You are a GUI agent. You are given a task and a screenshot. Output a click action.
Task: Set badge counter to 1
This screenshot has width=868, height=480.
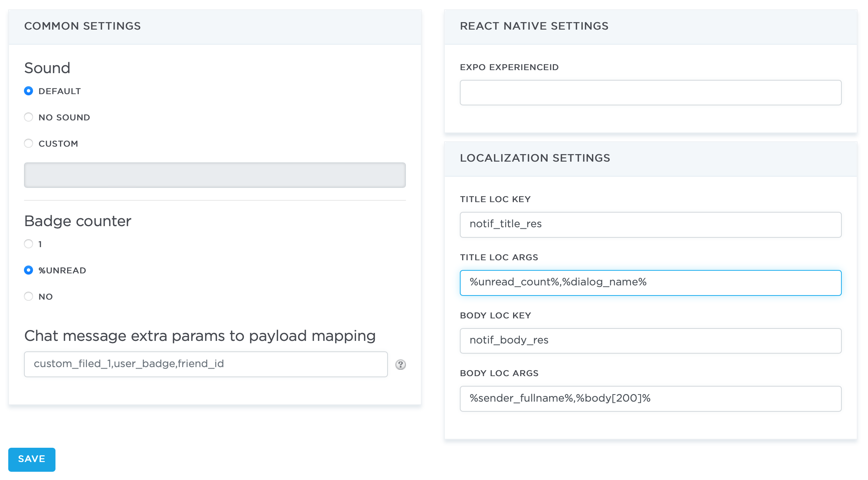28,244
